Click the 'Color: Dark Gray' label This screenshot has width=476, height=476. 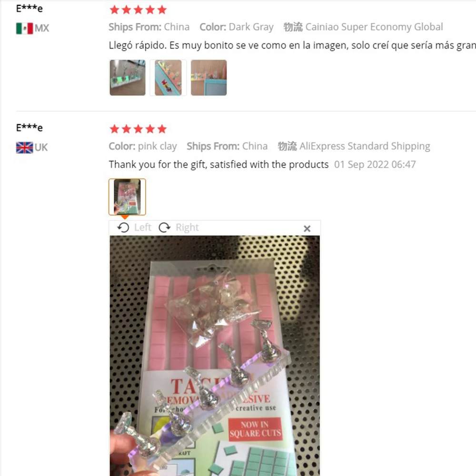click(x=237, y=27)
